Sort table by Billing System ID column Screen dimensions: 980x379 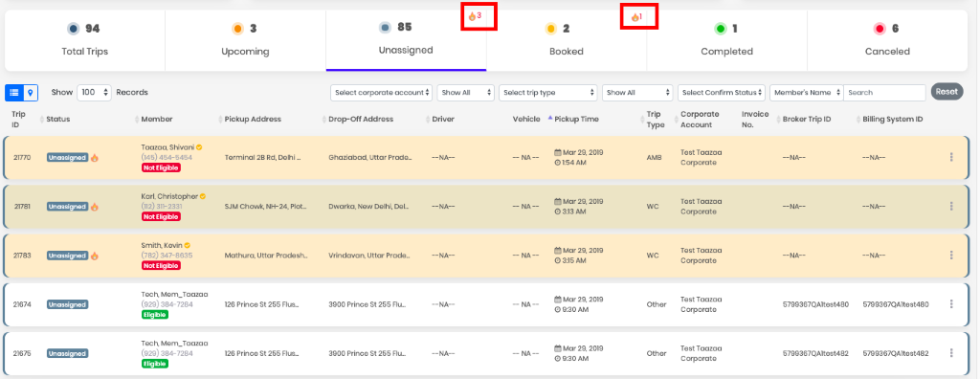893,119
